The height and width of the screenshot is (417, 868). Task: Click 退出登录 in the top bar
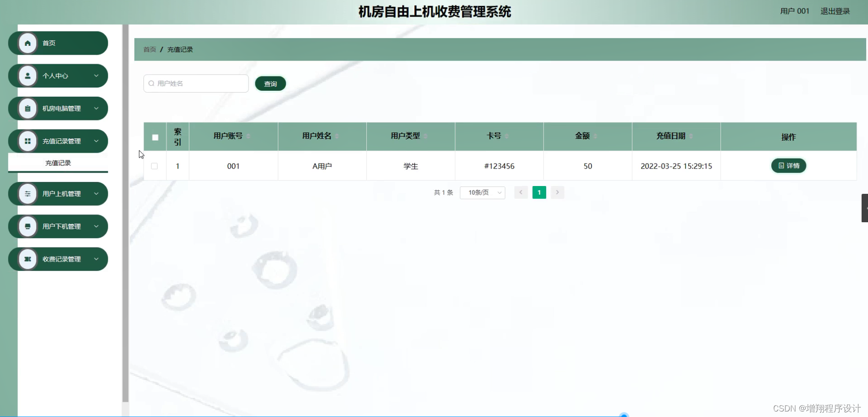tap(835, 11)
